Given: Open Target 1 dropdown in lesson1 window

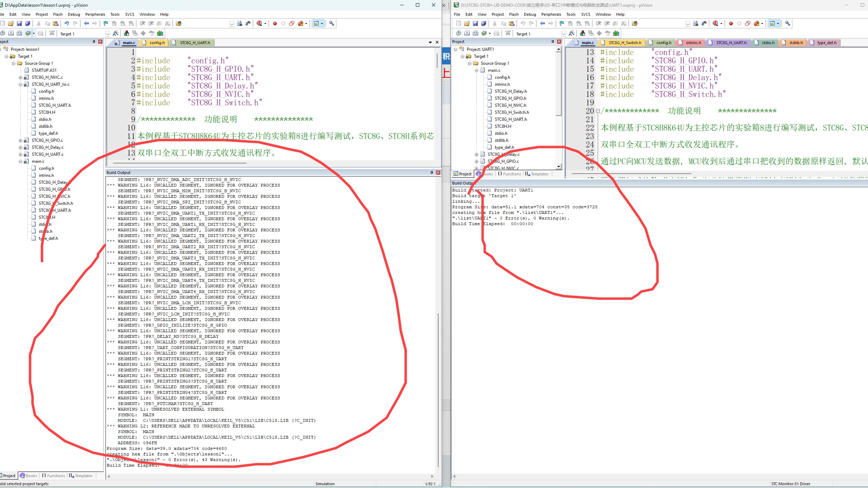Looking at the screenshot, I should pos(108,34).
